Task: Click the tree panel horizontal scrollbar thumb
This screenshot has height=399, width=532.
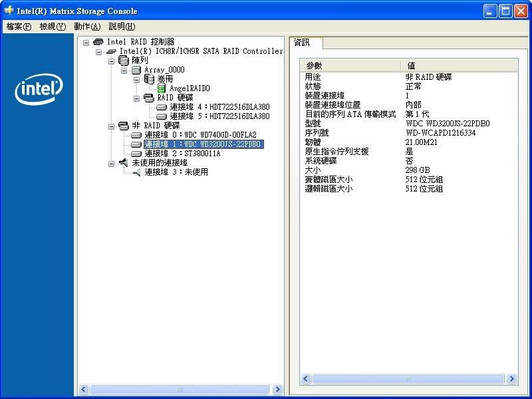Action: coord(180,389)
